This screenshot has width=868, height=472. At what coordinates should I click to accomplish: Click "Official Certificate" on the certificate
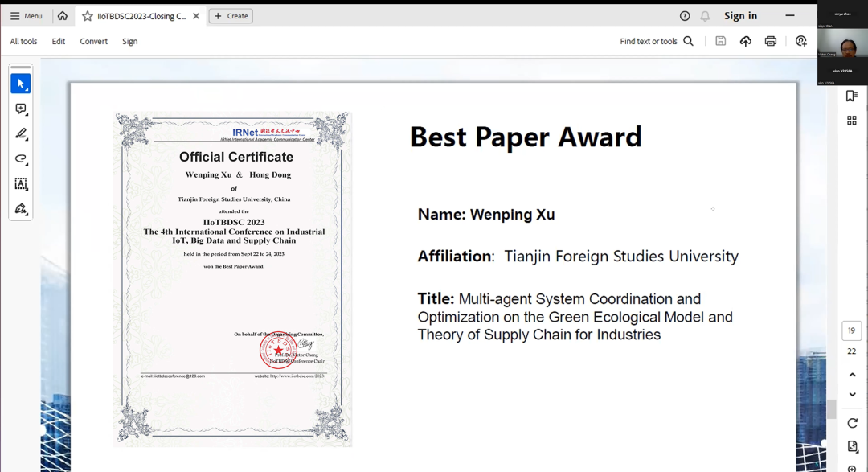point(235,157)
